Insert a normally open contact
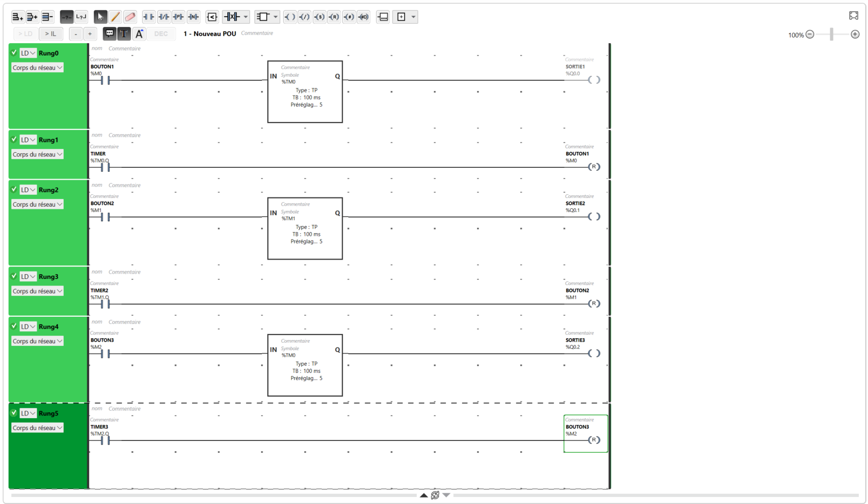 point(148,17)
